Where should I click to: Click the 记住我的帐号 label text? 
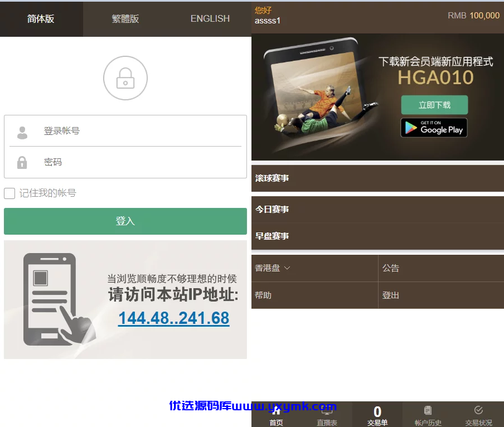[47, 193]
